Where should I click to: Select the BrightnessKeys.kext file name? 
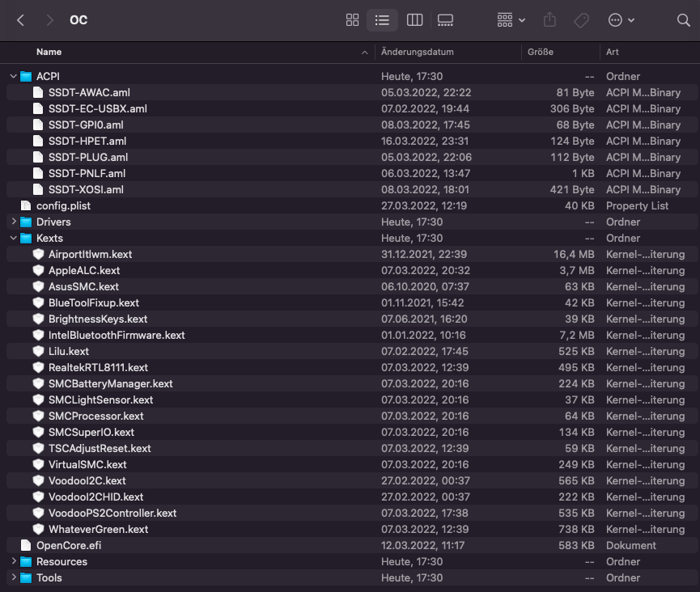98,319
